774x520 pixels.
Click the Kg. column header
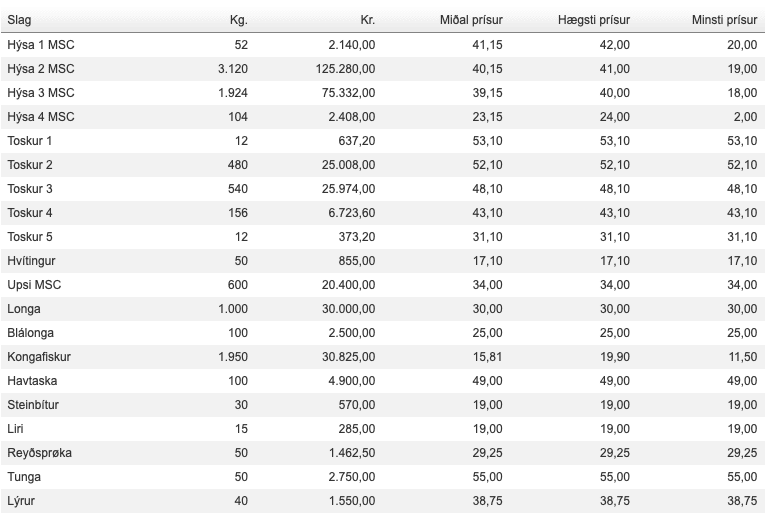point(238,20)
